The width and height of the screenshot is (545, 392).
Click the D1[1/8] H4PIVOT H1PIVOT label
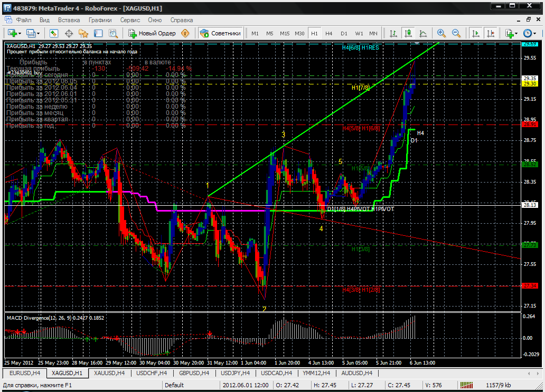pyautogui.click(x=361, y=209)
